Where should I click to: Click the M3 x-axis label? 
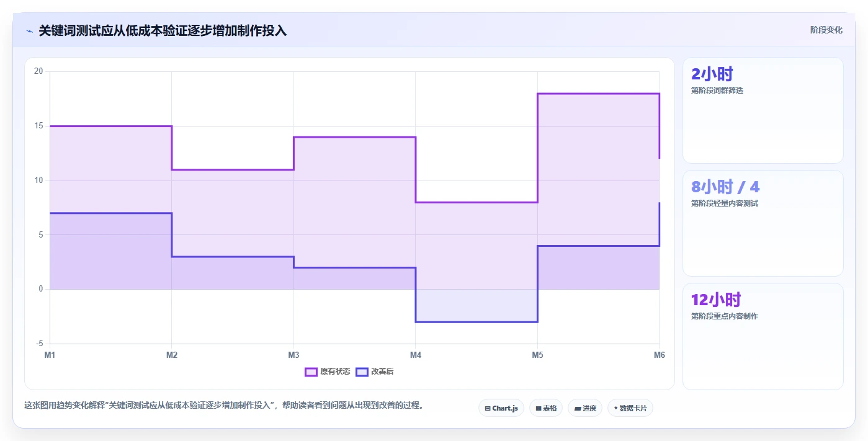tap(293, 355)
